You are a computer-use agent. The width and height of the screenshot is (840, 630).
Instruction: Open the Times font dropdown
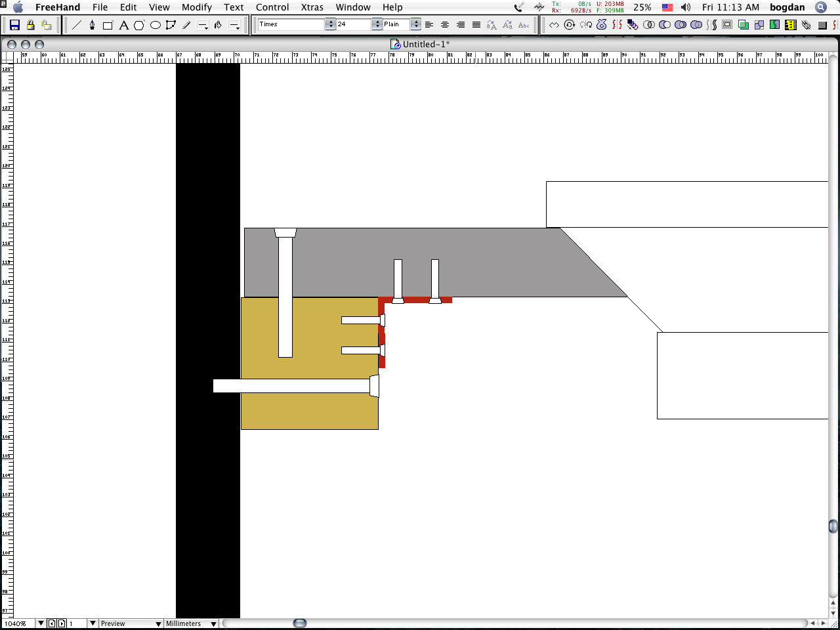click(331, 24)
